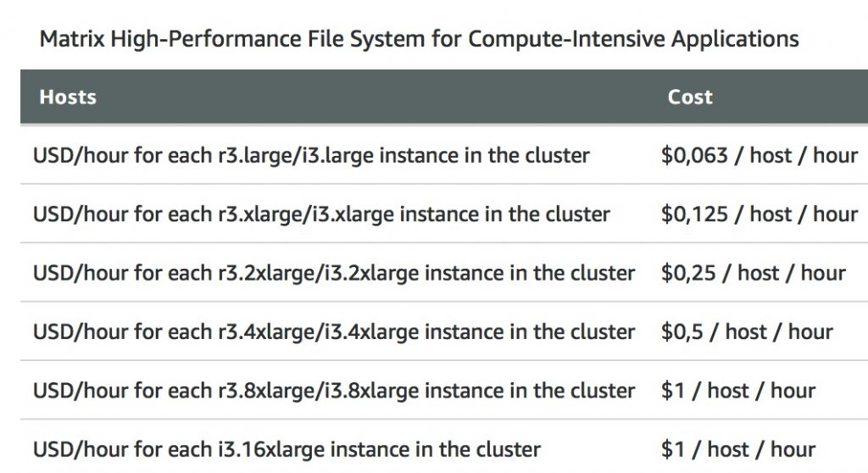
Task: Select the r3.8xlarge/i3.8xlarge instance row
Action: click(444, 390)
